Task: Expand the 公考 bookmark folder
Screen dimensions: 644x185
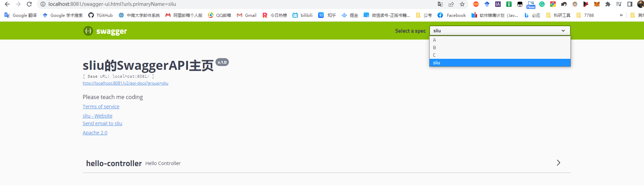Action: pos(424,15)
